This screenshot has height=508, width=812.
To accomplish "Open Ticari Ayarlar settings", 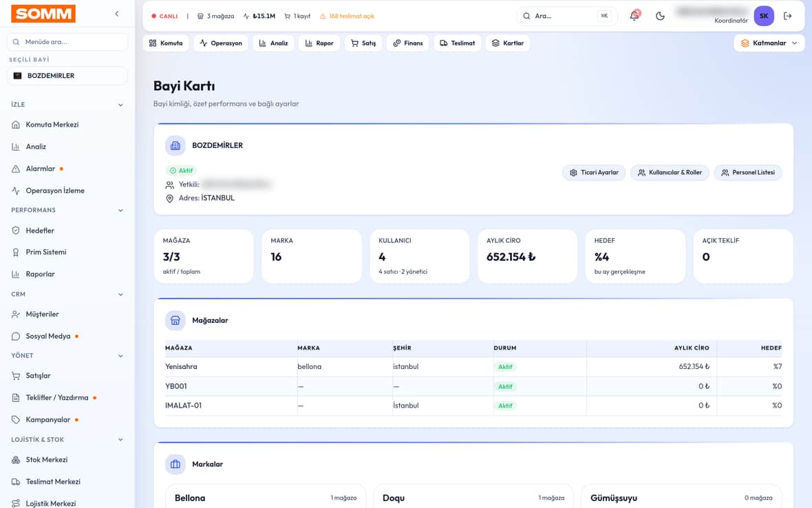I will 594,173.
